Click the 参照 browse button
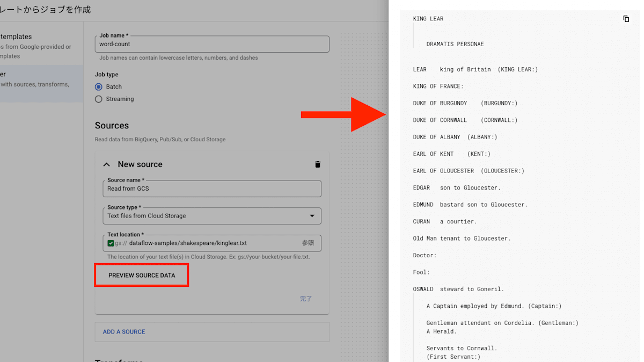 (x=308, y=243)
